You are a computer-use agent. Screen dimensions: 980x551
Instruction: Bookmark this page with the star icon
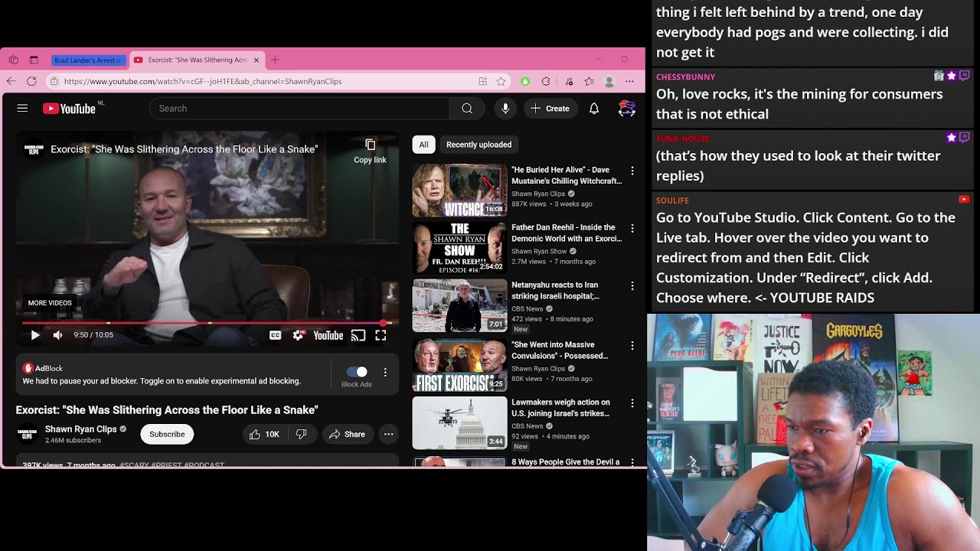pos(501,81)
